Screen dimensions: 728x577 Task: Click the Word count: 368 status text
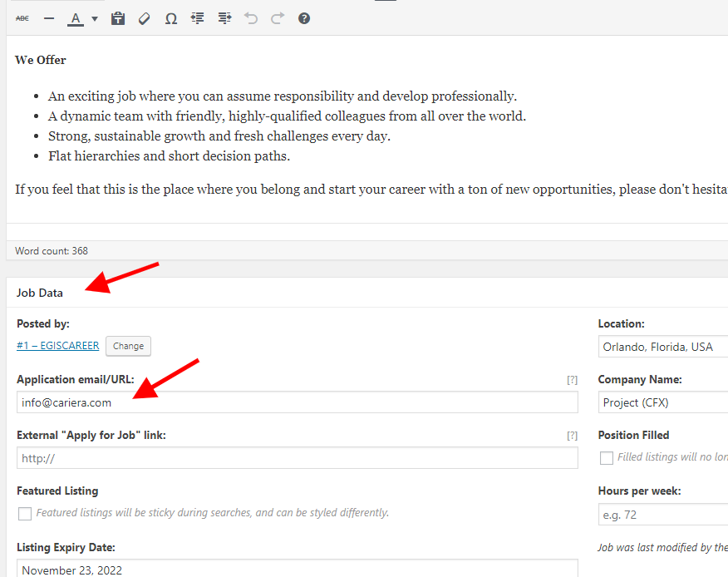point(51,251)
